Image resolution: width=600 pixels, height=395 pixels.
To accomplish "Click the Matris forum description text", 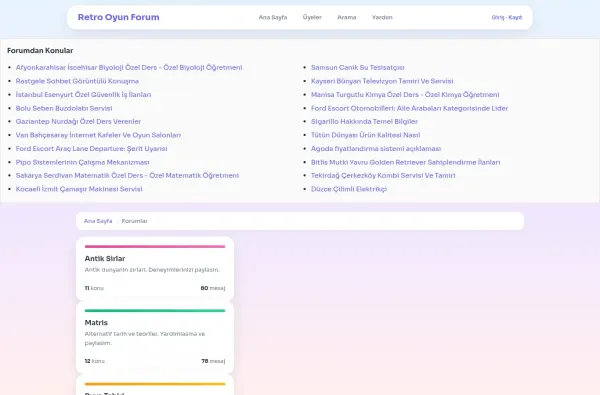I will tap(145, 338).
